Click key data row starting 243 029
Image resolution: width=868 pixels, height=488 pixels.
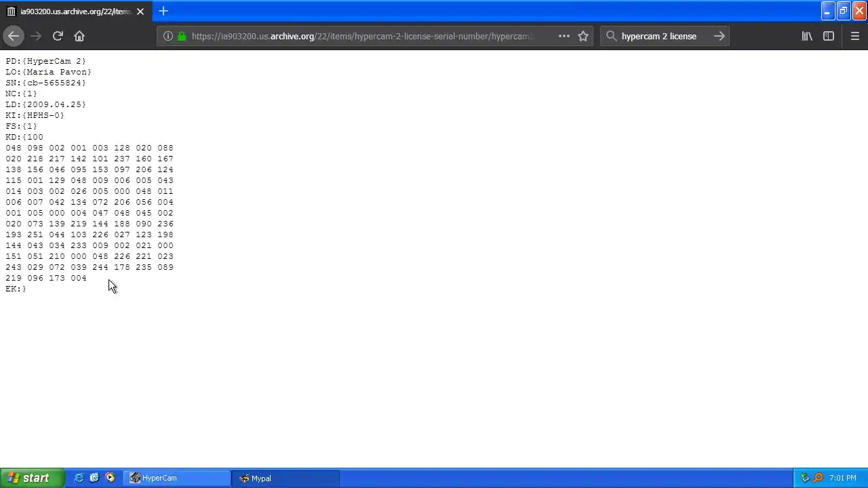click(90, 267)
